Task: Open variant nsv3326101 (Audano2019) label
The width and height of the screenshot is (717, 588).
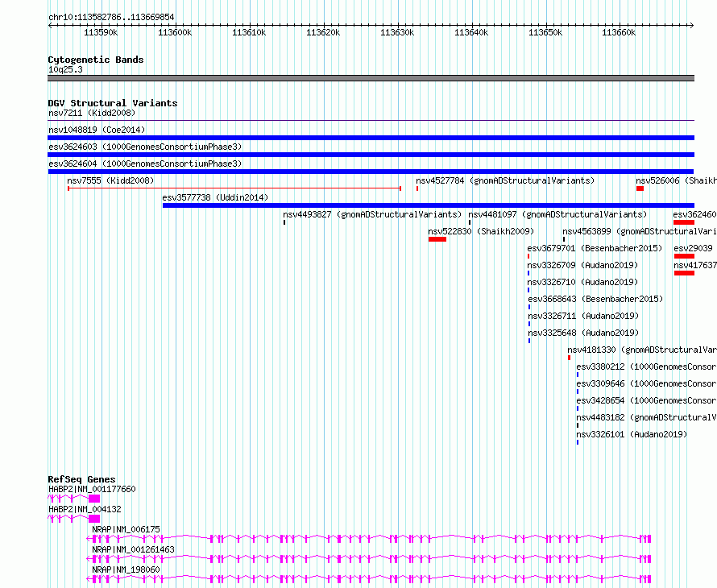Action: click(x=632, y=434)
